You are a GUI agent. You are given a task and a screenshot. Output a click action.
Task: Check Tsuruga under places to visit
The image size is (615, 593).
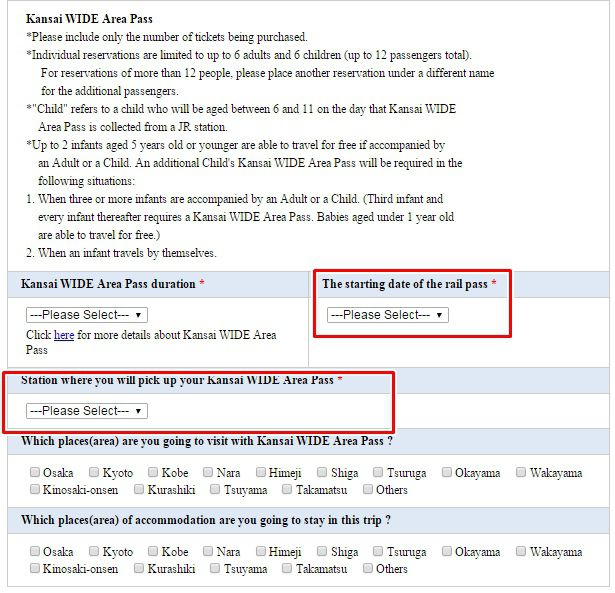point(378,472)
